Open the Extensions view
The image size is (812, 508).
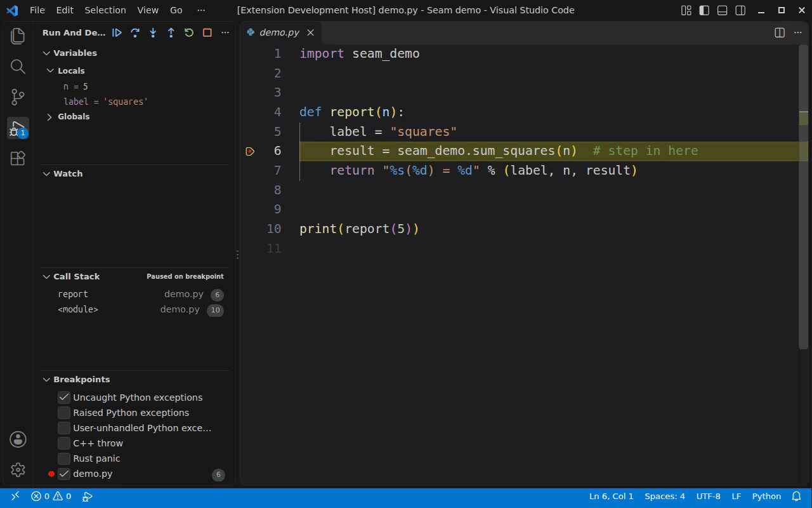(18, 158)
